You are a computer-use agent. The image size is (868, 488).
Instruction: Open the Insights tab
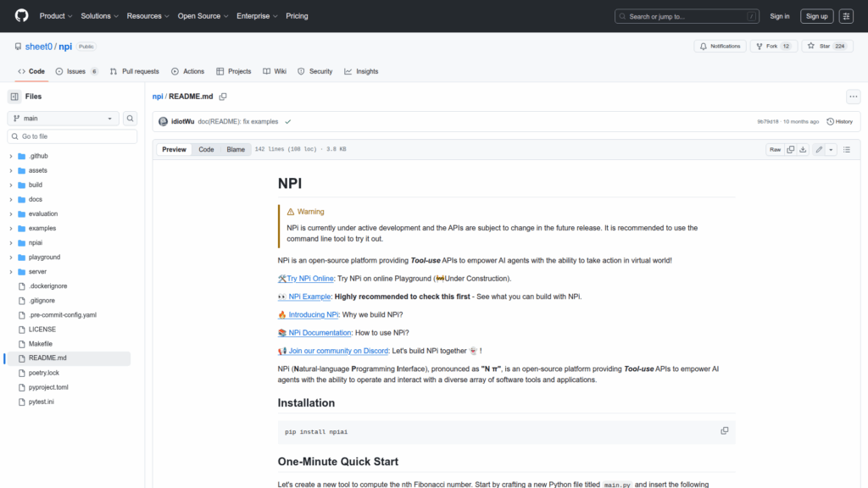coord(361,71)
